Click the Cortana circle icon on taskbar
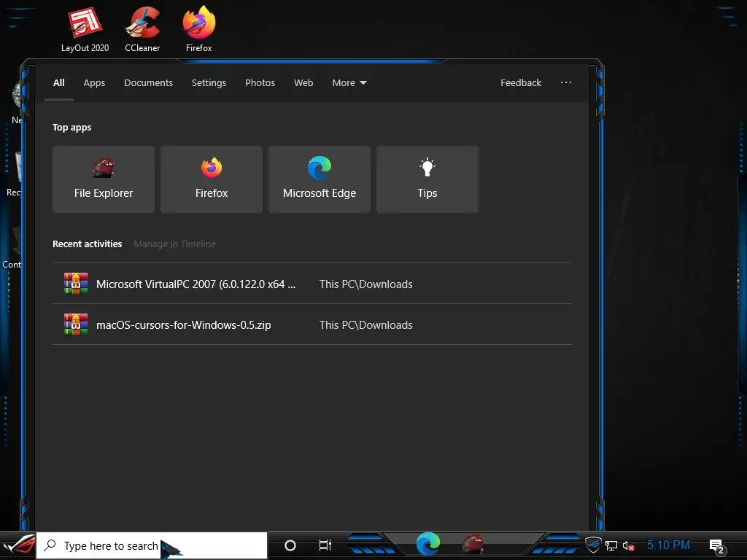This screenshot has height=560, width=747. 290,545
